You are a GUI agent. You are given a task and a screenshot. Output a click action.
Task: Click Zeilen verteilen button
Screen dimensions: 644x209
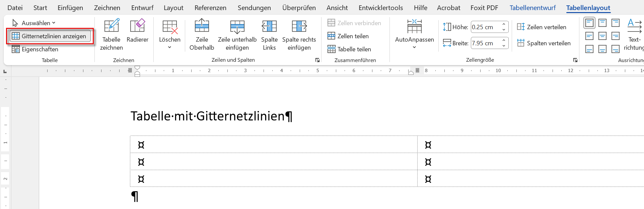point(542,27)
